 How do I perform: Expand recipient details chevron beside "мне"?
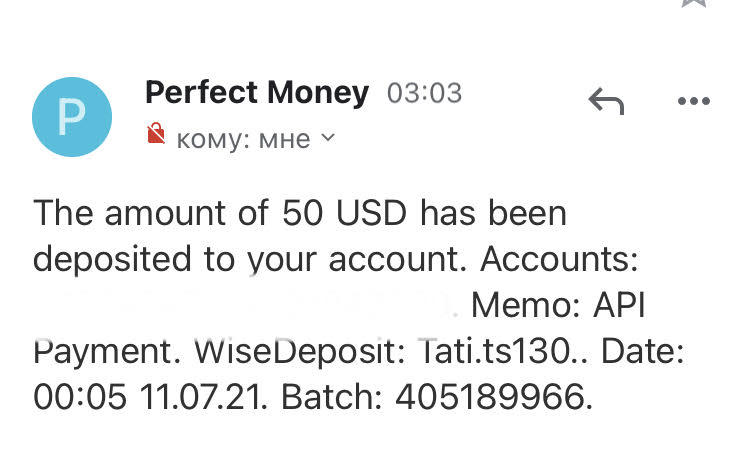pos(327,138)
